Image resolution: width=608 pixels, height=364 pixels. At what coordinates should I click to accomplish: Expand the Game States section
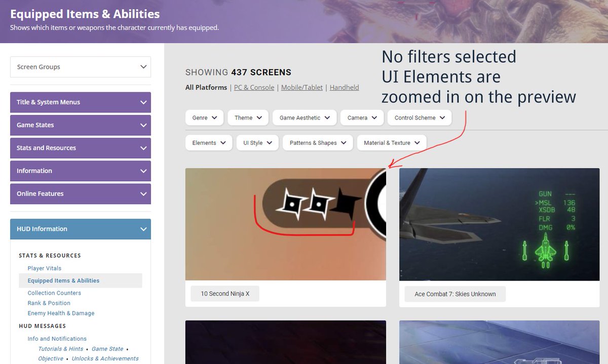click(81, 125)
